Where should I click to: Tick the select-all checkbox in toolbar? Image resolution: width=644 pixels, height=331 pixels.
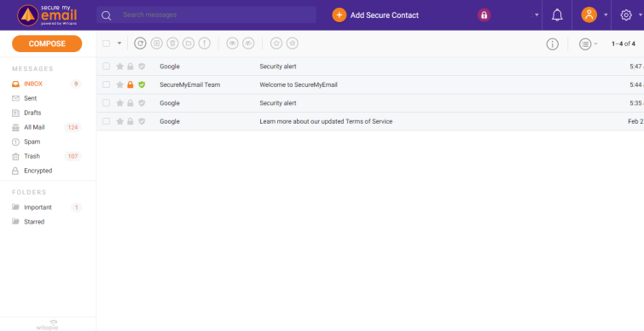(x=107, y=44)
